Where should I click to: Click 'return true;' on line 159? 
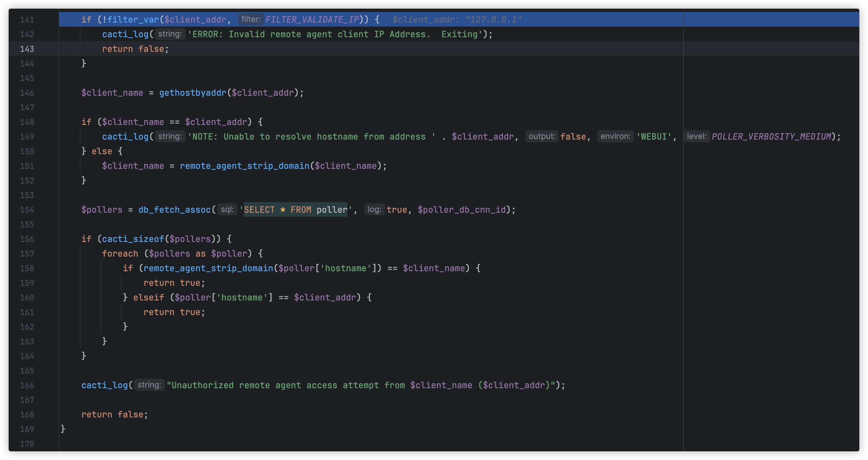coord(174,283)
